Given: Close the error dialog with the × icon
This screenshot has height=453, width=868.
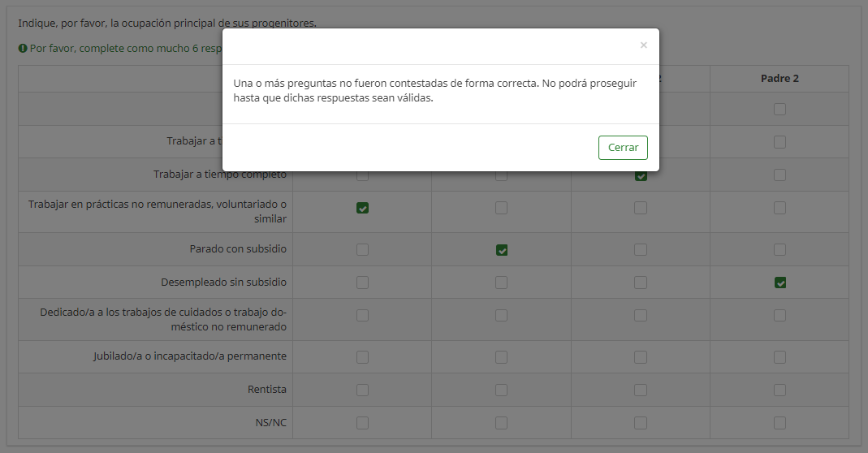Looking at the screenshot, I should click(x=643, y=45).
